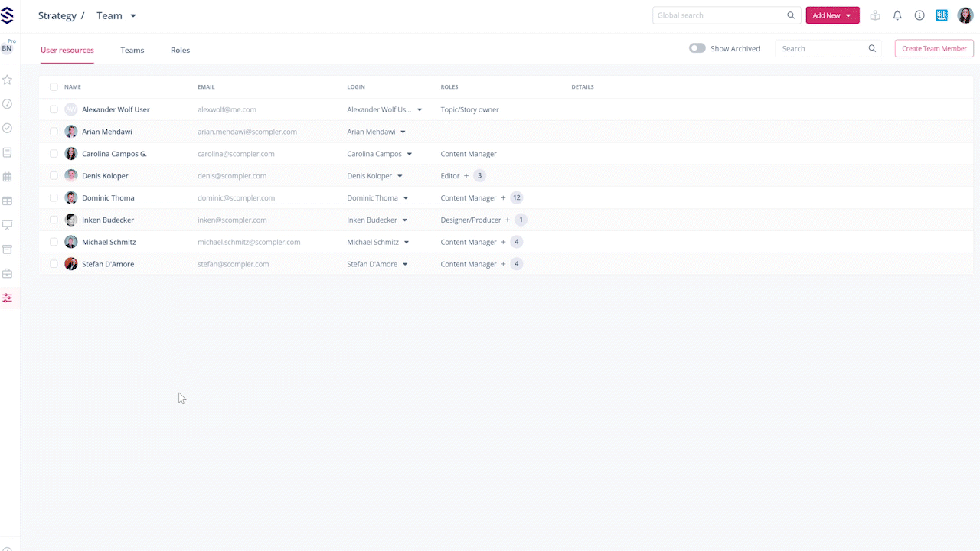Click the info circle icon in header

click(x=920, y=15)
